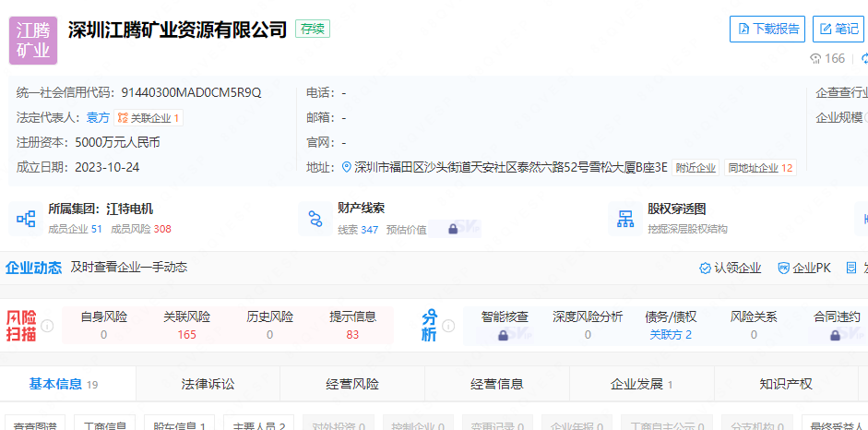Switch to the 经营信息 tab
868x430 pixels.
coord(497,384)
